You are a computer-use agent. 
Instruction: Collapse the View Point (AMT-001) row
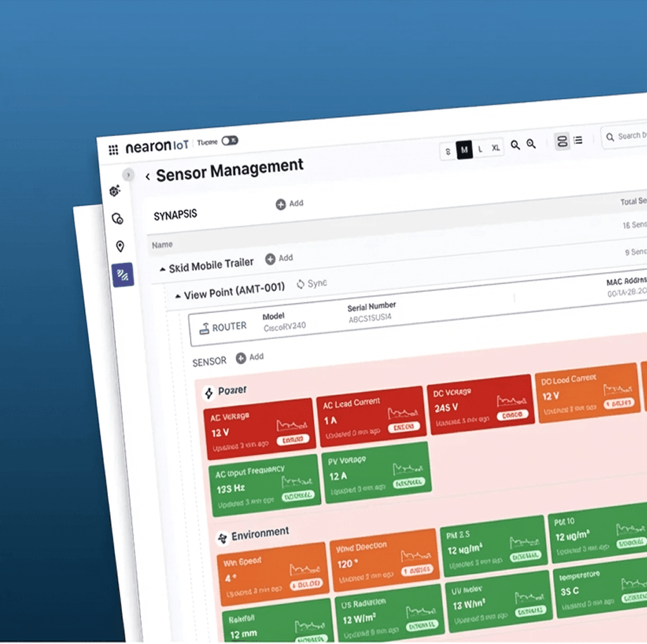tap(178, 296)
